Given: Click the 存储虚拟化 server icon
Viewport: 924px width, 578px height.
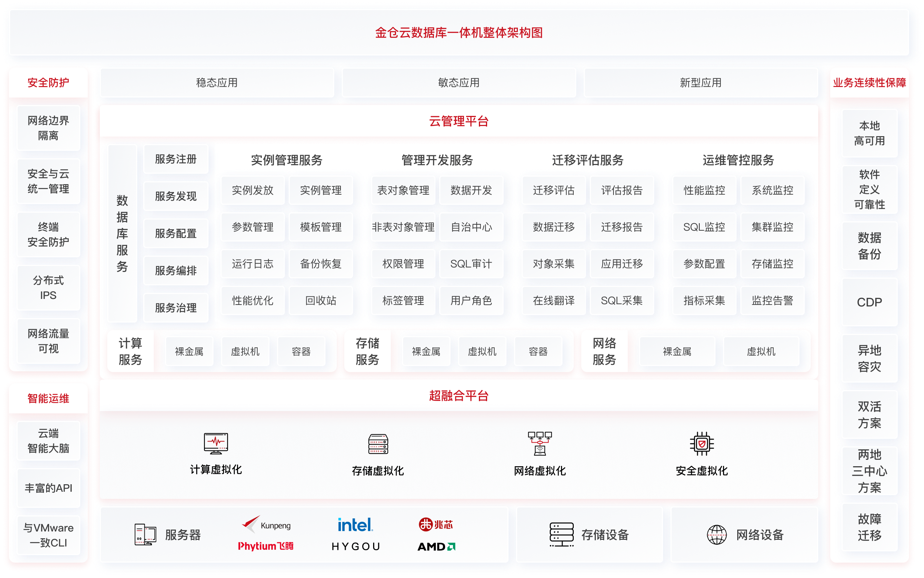Looking at the screenshot, I should pos(378,443).
